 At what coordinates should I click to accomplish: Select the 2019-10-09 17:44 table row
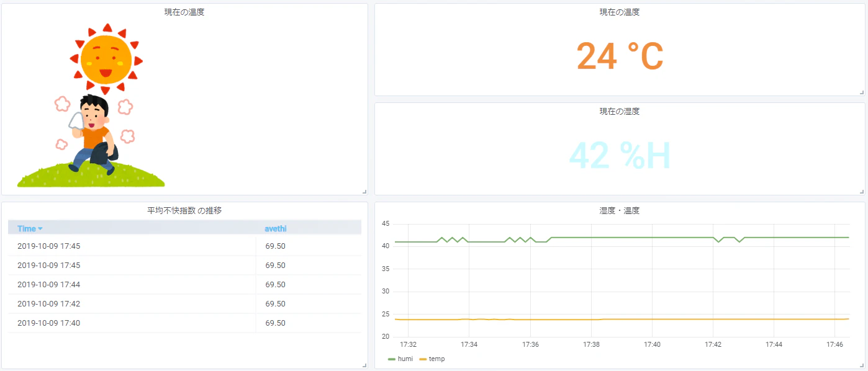pyautogui.click(x=184, y=285)
